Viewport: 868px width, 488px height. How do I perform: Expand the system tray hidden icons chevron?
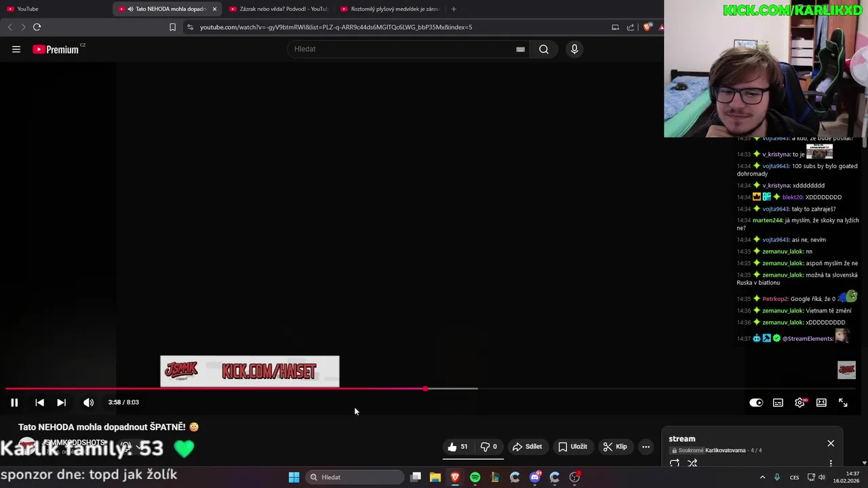pos(762,477)
